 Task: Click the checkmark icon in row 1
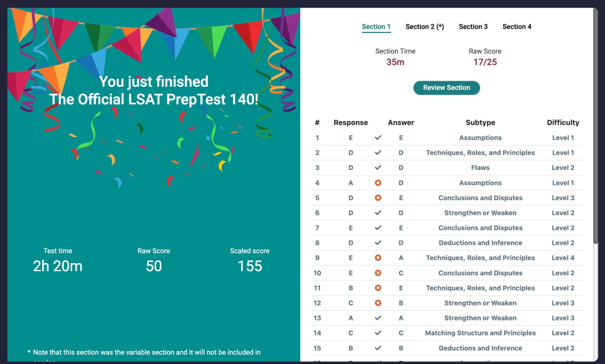[x=378, y=138]
